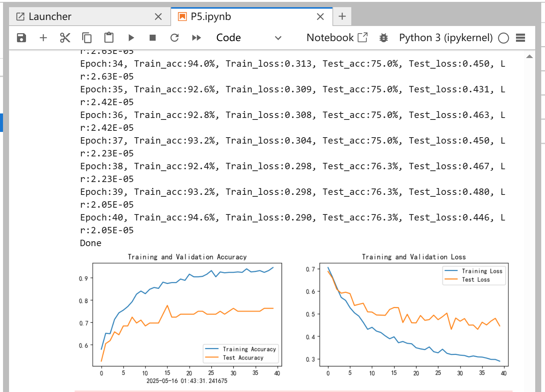Close the Launcher tab
This screenshot has width=545, height=392.
click(x=158, y=17)
